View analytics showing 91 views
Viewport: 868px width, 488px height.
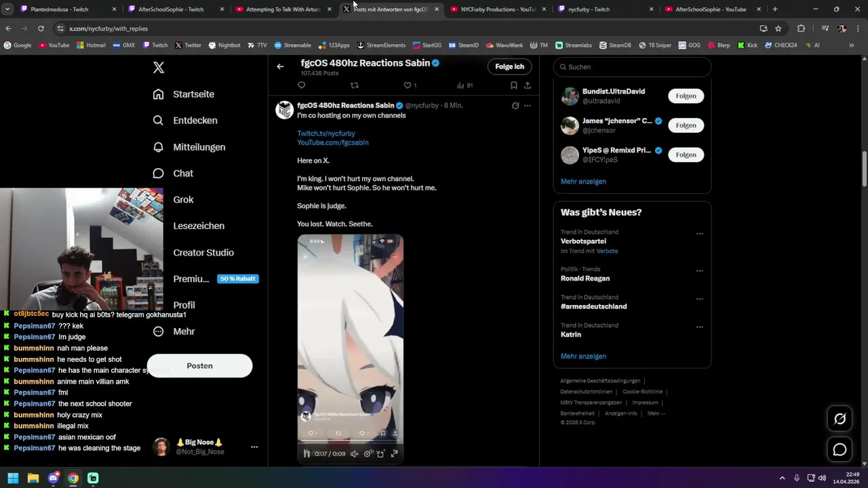point(465,85)
